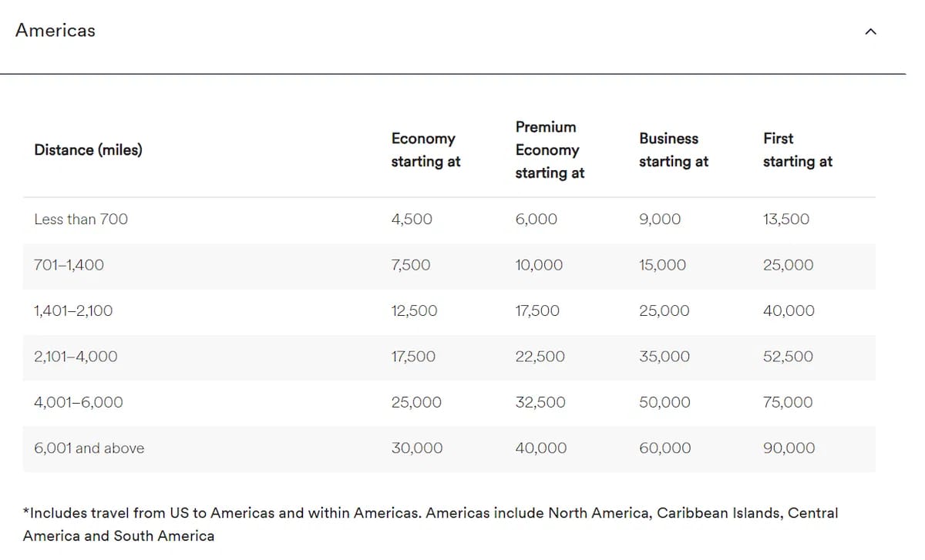Click the Economy starting at column header

425,150
